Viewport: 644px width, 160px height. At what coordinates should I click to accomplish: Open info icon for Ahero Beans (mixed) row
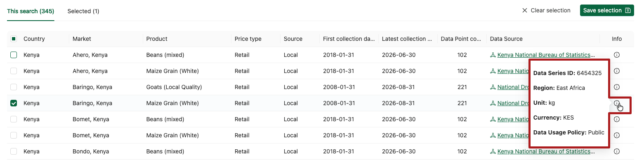coord(617,55)
